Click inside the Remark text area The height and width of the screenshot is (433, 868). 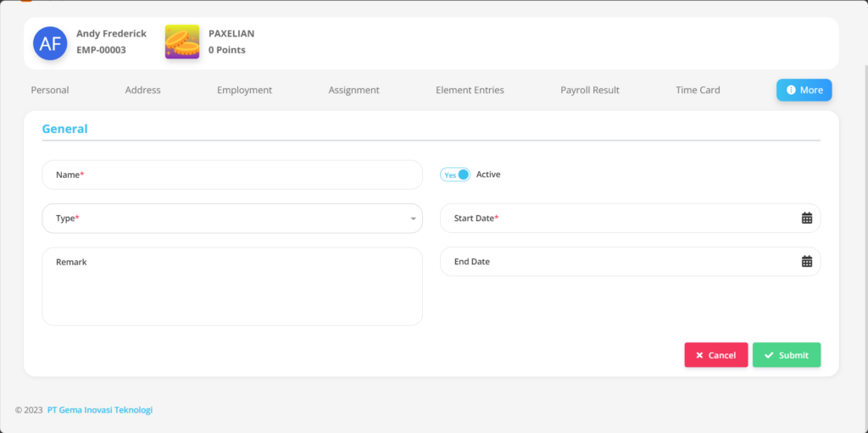pyautogui.click(x=232, y=286)
